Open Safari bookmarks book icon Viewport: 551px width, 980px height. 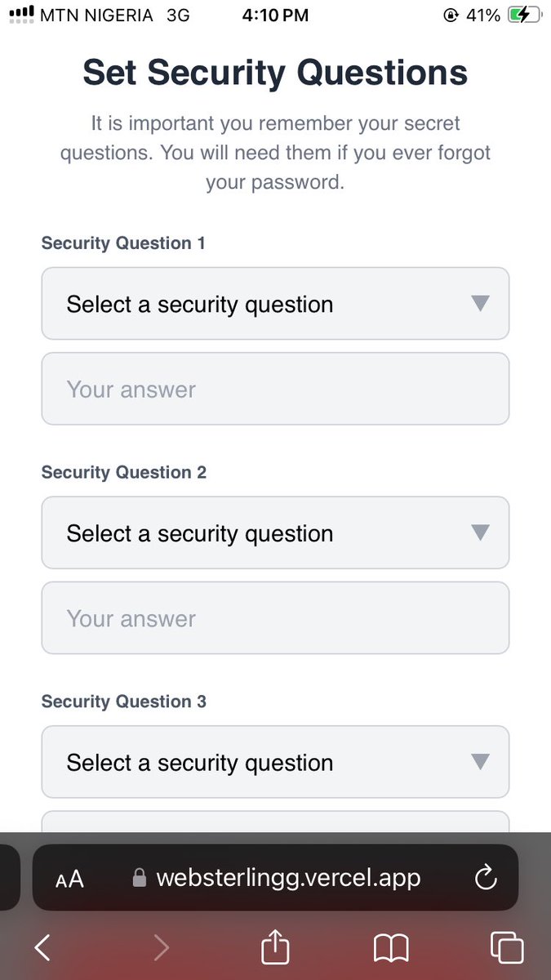[391, 947]
